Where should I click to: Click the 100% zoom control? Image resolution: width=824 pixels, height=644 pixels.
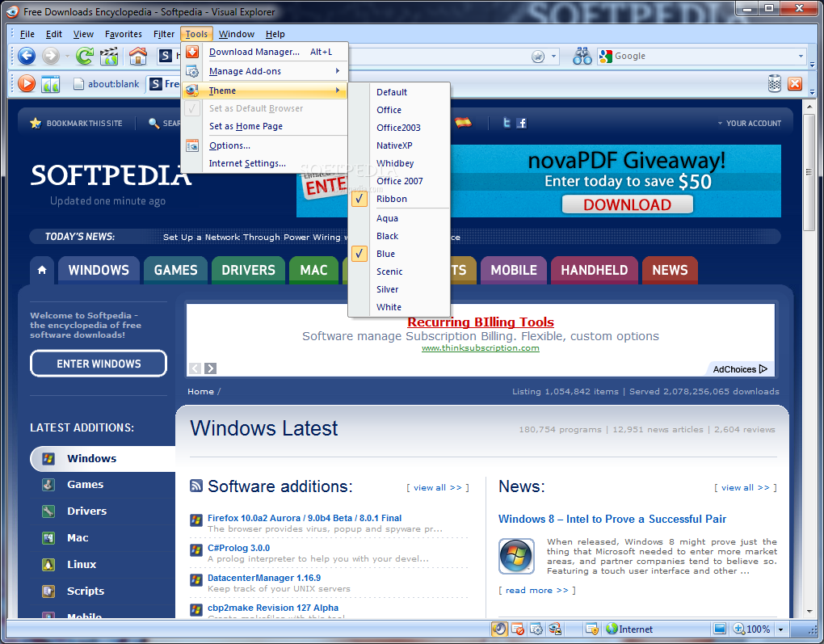point(753,629)
